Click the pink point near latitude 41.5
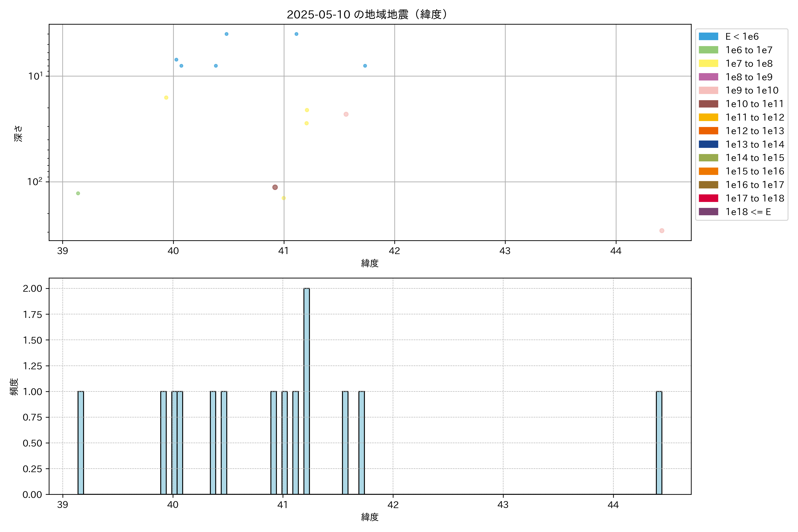The width and height of the screenshot is (798, 532). pyautogui.click(x=346, y=114)
